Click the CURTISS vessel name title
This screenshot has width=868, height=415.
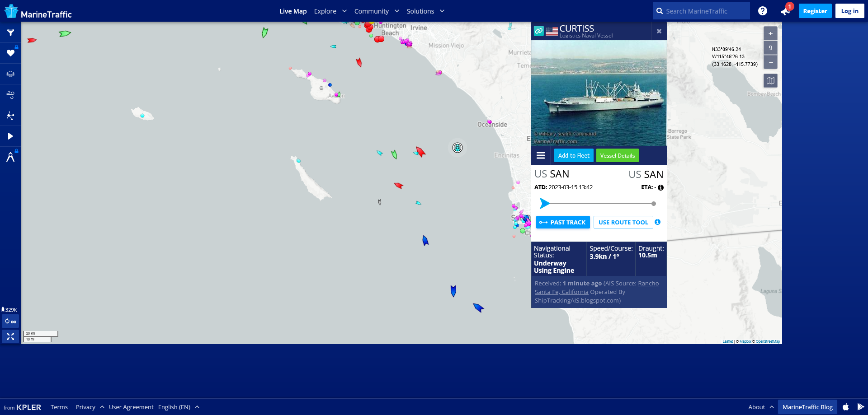[x=576, y=28]
